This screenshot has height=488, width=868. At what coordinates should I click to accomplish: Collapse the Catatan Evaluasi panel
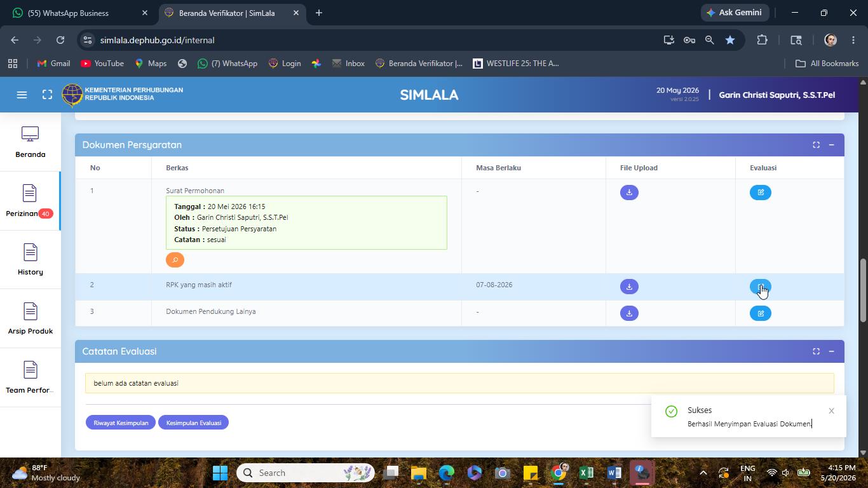(x=831, y=351)
